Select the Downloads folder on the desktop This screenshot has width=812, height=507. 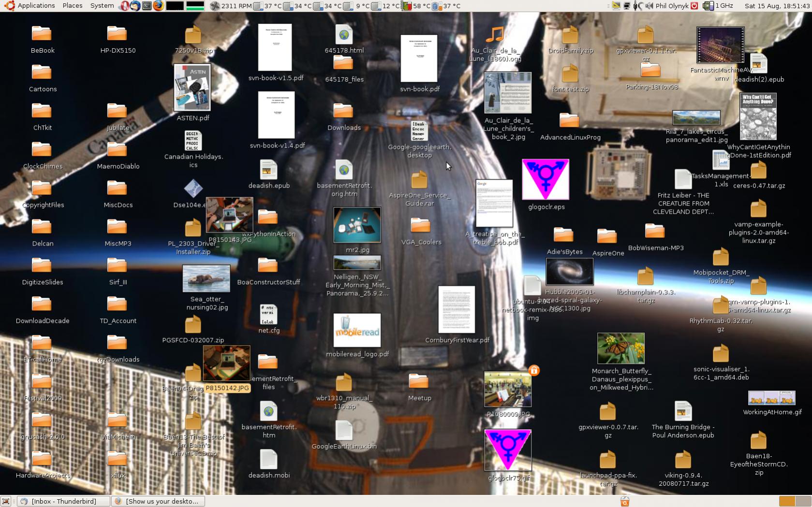(343, 116)
